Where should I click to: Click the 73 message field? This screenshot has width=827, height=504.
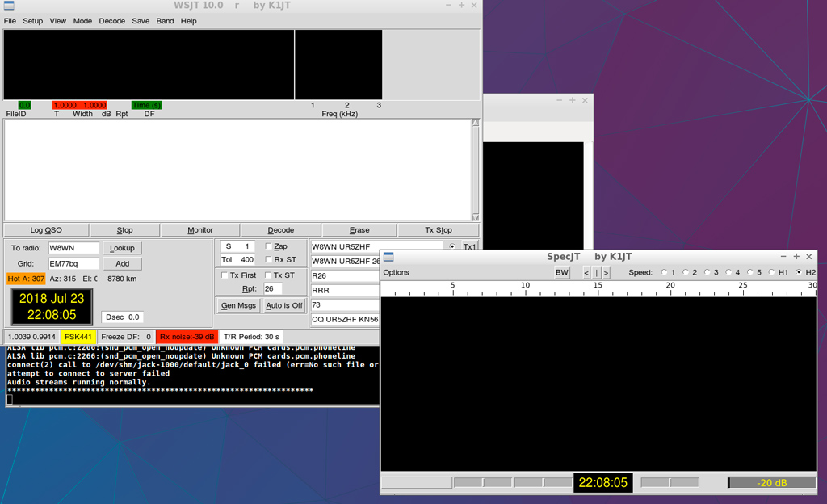(x=346, y=304)
